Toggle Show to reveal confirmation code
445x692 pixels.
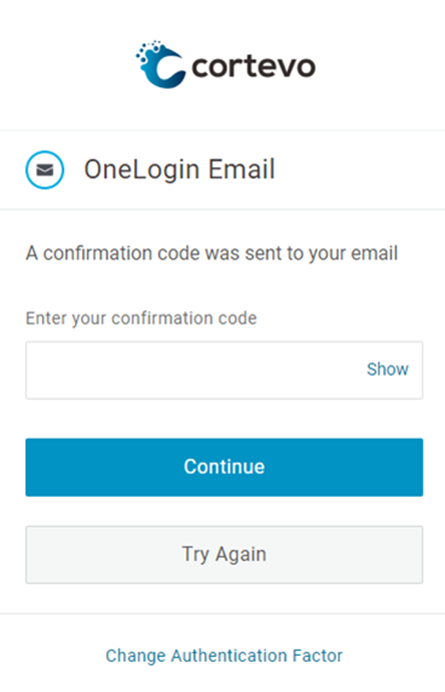coord(388,369)
